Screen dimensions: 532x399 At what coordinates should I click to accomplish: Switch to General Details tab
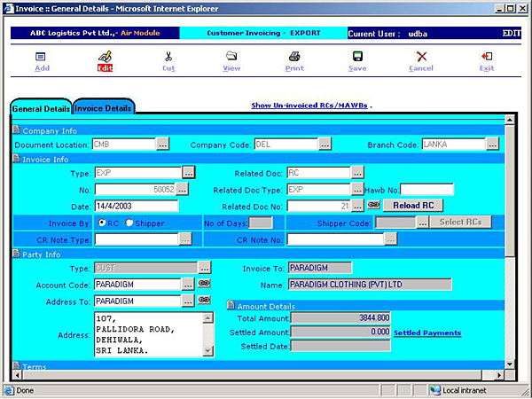tap(41, 108)
